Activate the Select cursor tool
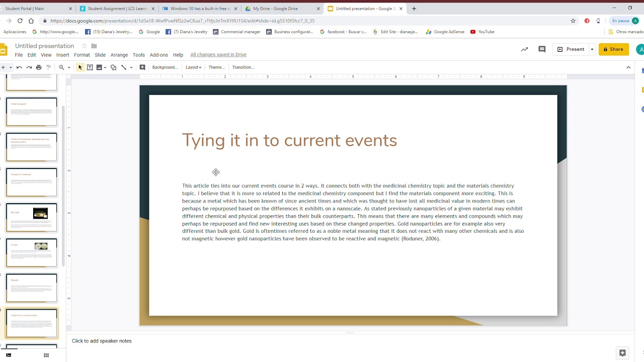644x362 pixels. pyautogui.click(x=80, y=67)
